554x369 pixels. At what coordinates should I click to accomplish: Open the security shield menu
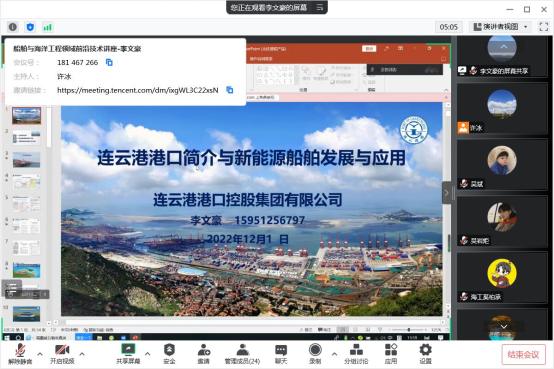[169, 354]
